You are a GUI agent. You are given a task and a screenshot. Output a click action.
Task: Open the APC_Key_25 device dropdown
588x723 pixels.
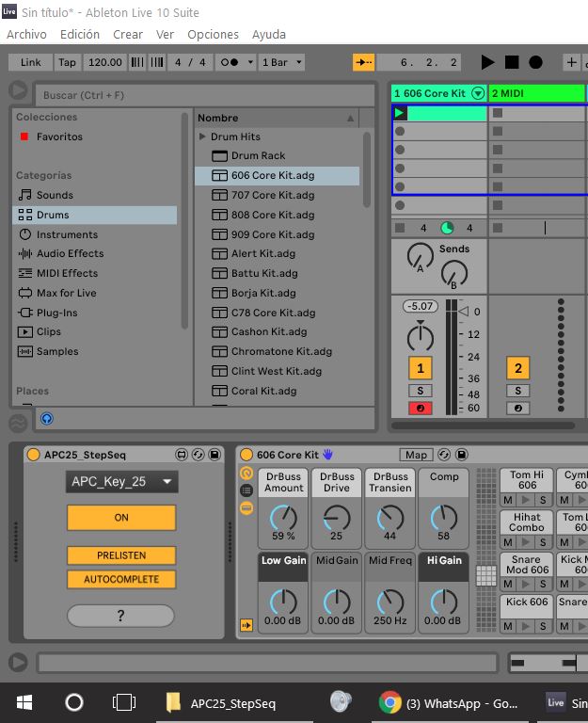(121, 482)
